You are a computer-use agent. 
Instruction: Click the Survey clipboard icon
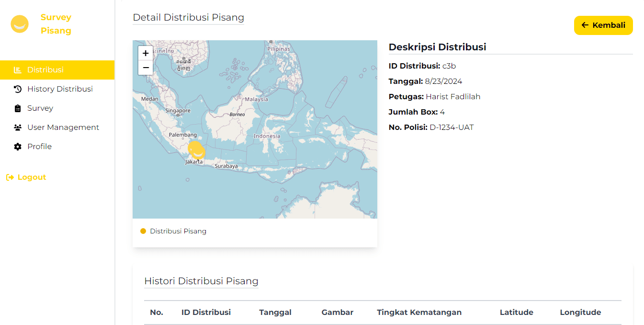pos(18,108)
